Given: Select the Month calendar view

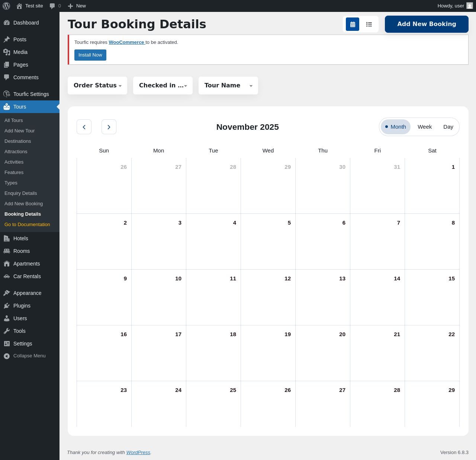Looking at the screenshot, I should [396, 127].
